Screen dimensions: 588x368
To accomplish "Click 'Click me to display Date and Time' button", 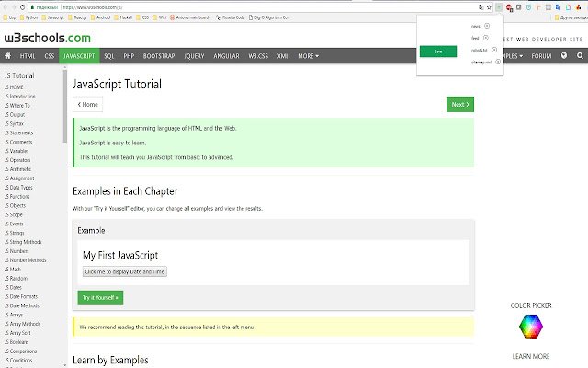I will [x=125, y=271].
